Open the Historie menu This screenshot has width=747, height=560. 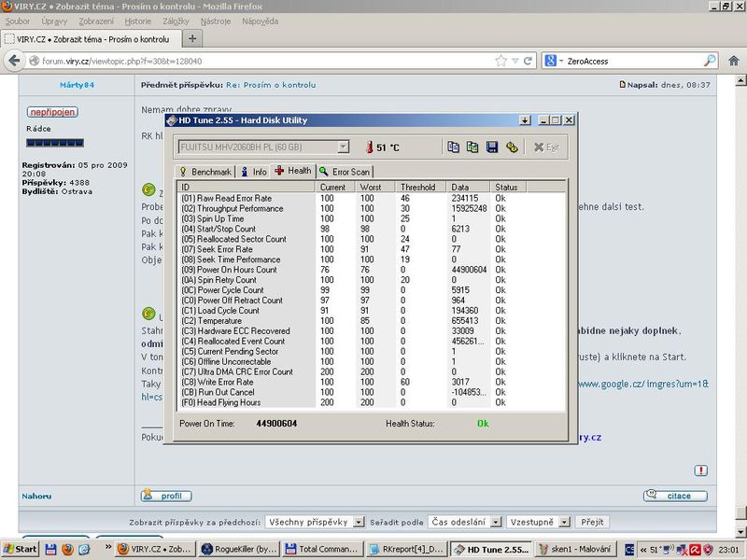137,21
